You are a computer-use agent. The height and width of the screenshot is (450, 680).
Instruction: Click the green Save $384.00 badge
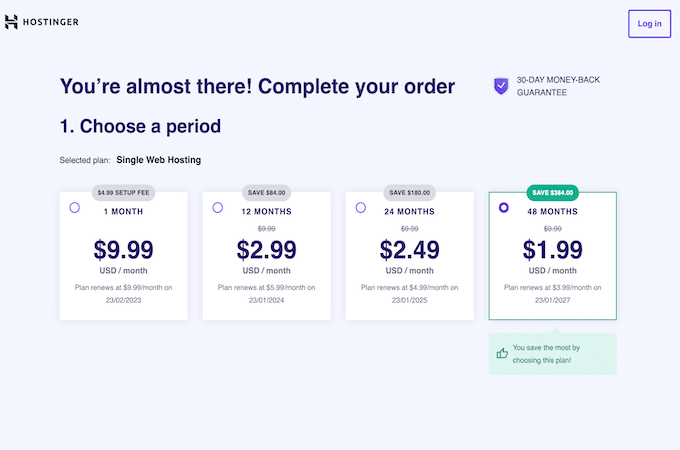(552, 192)
